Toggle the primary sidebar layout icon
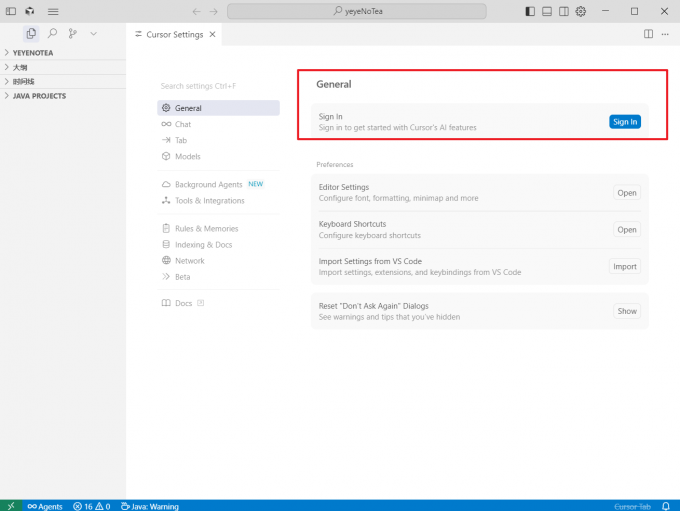The image size is (680, 511). [x=530, y=11]
